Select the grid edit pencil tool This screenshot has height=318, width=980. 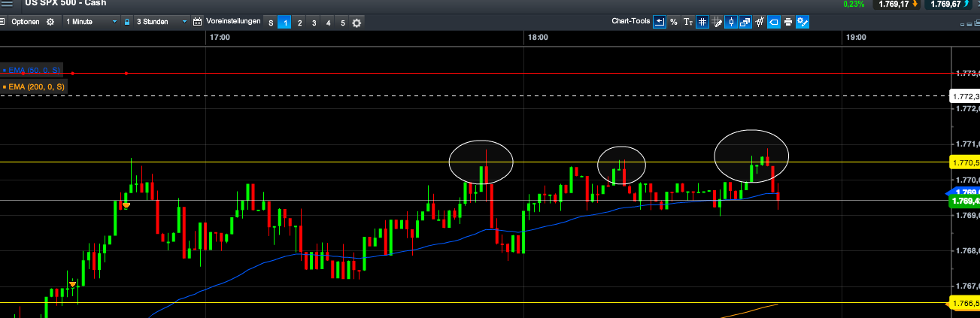click(x=717, y=22)
